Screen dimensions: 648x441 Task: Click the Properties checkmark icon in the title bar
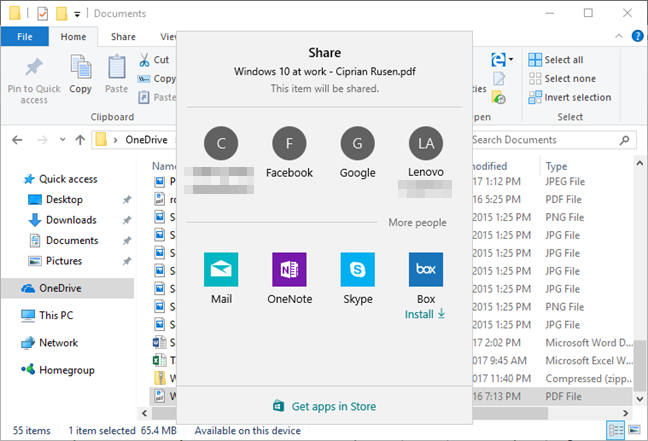43,14
